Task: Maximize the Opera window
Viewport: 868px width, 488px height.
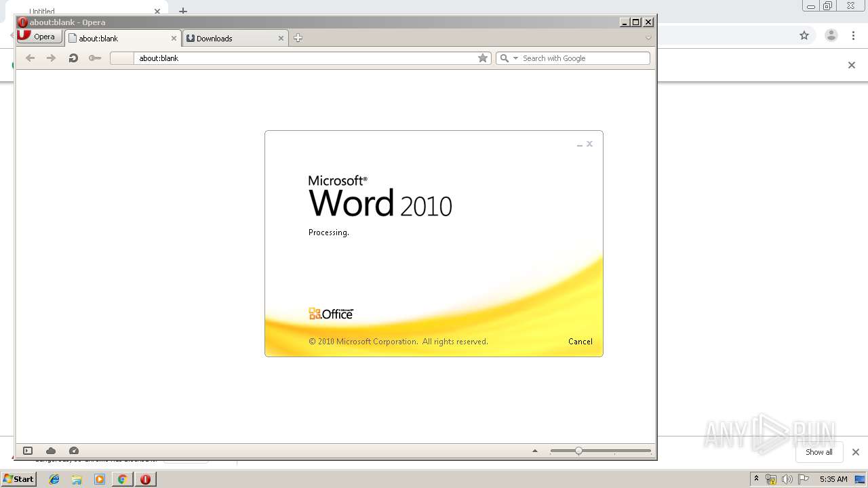Action: pyautogui.click(x=636, y=22)
